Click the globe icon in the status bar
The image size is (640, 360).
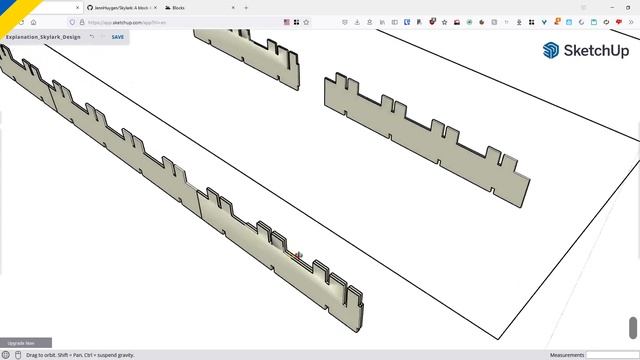tap(6, 355)
